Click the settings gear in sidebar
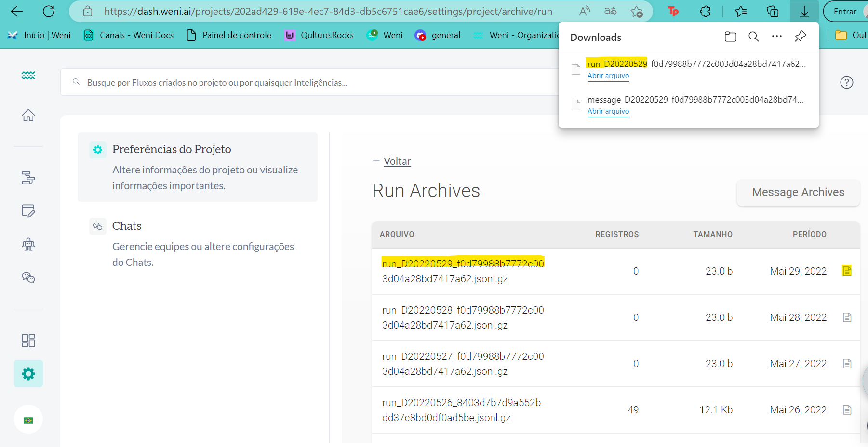This screenshot has width=868, height=447. point(28,374)
